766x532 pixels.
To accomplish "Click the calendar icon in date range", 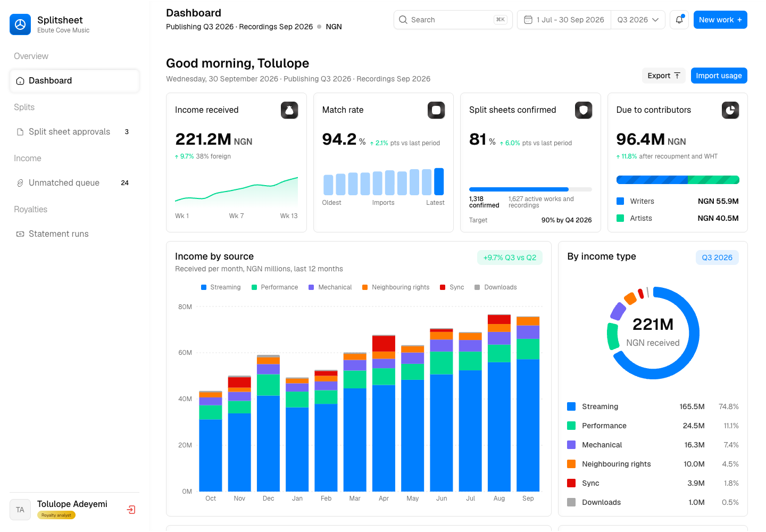I will [528, 20].
